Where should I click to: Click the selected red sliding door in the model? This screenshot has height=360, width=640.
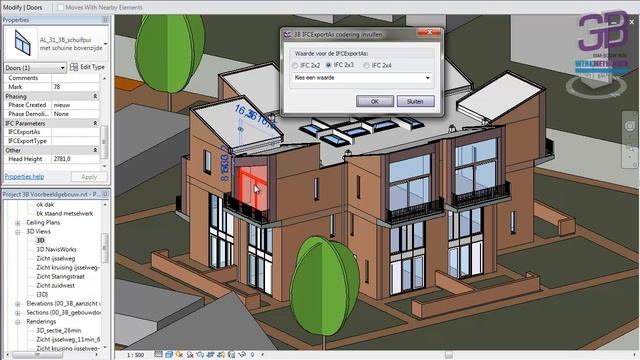tap(252, 188)
